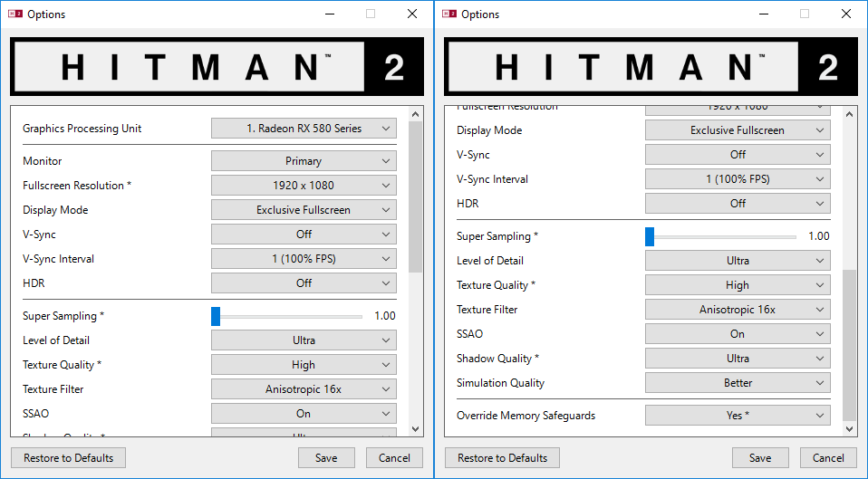Open Fullscreen Resolution dropdown in left window

point(304,186)
